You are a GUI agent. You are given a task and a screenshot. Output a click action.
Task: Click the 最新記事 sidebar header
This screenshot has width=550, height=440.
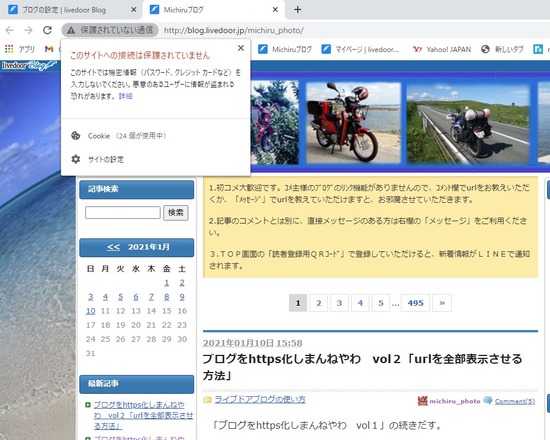click(x=136, y=384)
